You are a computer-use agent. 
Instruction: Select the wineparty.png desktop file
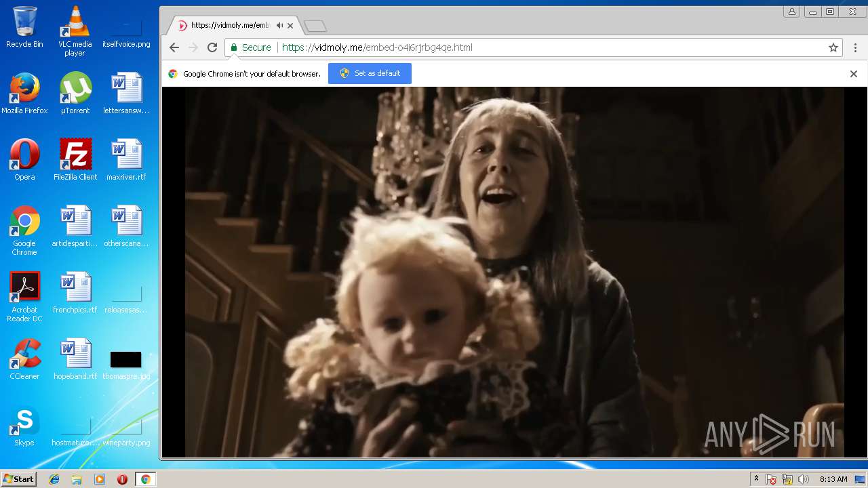click(126, 431)
